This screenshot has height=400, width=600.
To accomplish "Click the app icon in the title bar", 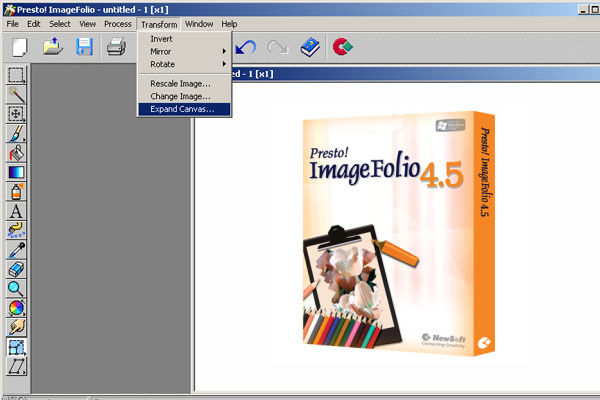I will [10, 10].
